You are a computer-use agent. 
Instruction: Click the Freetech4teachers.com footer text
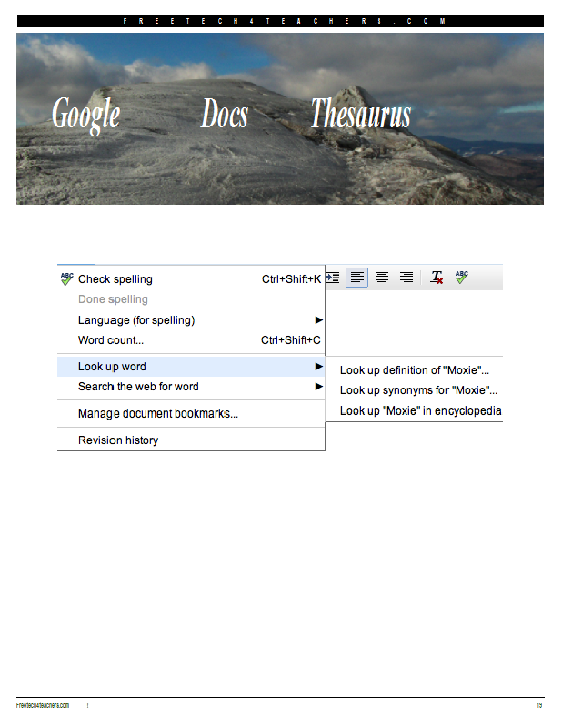tap(43, 706)
